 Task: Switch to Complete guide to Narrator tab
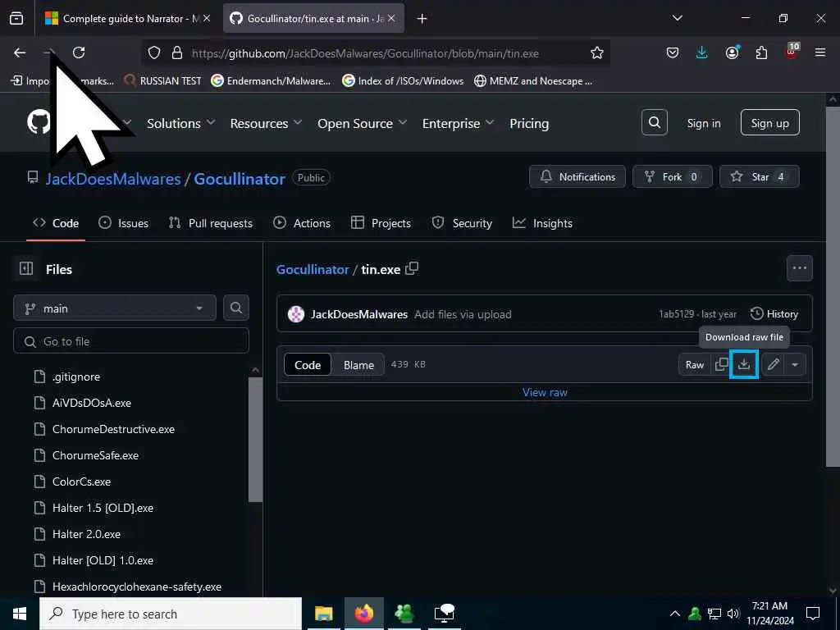(x=127, y=18)
